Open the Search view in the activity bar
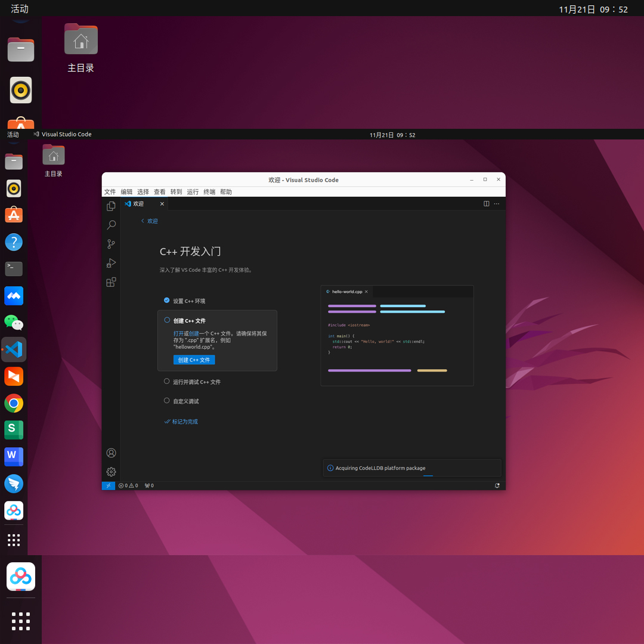This screenshot has height=644, width=644. tap(111, 225)
